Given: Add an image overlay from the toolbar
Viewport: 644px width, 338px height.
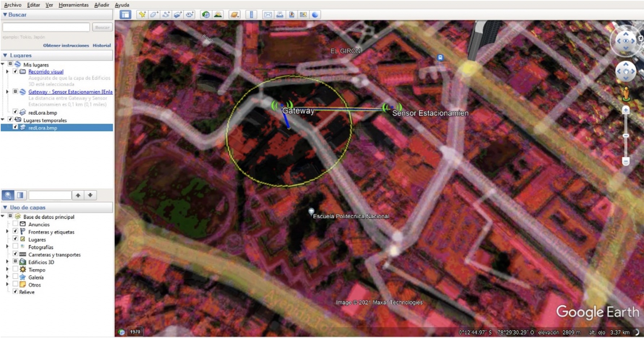Looking at the screenshot, I should (x=178, y=14).
